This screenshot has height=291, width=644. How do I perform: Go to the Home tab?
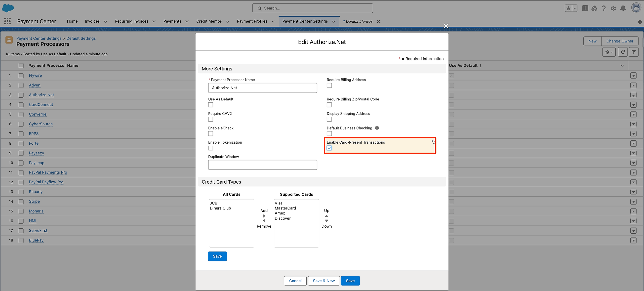pos(72,21)
